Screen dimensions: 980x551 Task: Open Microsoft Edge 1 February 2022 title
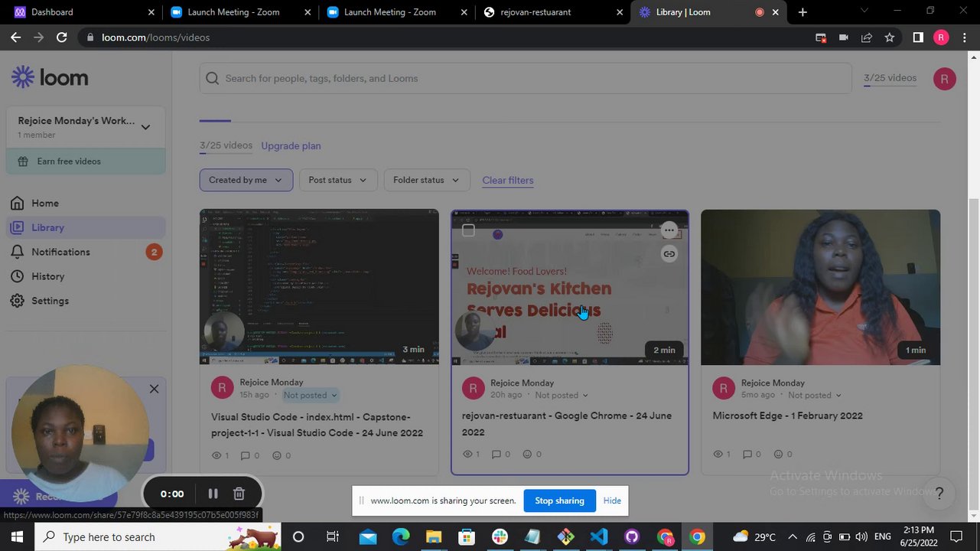(x=788, y=416)
